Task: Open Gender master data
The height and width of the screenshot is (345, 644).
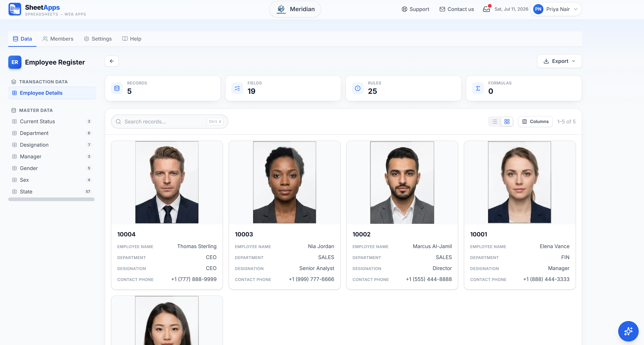Action: click(x=52, y=168)
